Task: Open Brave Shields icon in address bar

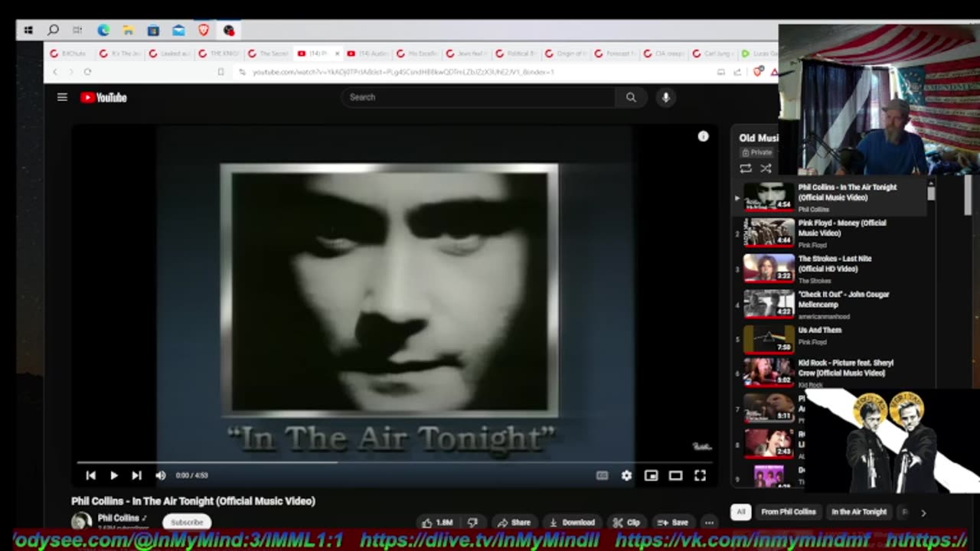Action: click(x=758, y=72)
